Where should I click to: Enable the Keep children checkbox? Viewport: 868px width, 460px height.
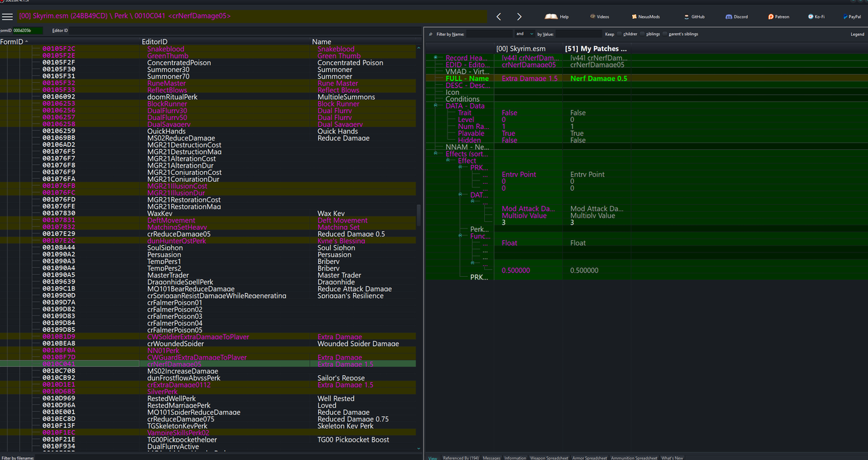tap(619, 34)
